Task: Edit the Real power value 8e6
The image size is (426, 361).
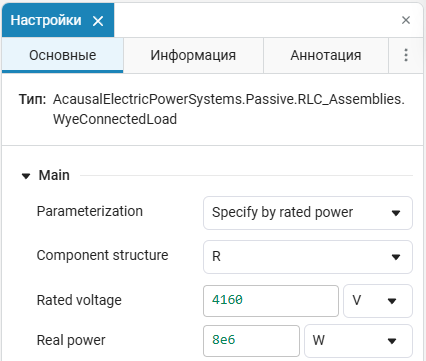Action: 251,341
